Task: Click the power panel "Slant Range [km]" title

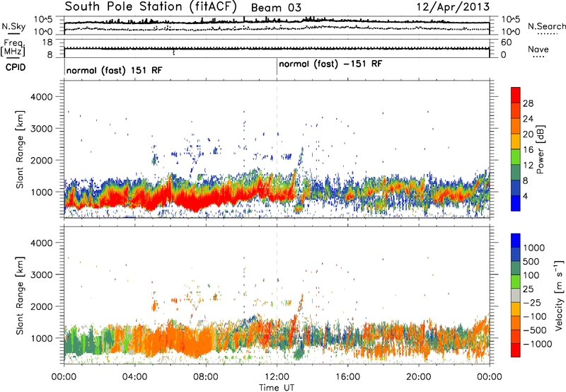Action: [20, 149]
